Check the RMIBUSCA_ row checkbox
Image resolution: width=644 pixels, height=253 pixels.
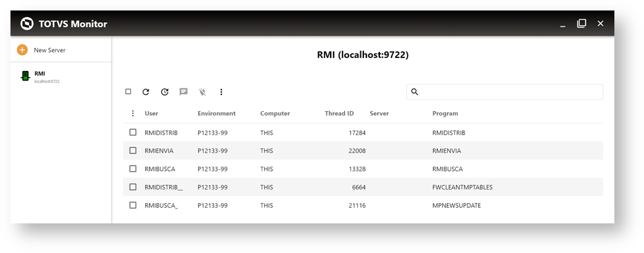coord(133,205)
